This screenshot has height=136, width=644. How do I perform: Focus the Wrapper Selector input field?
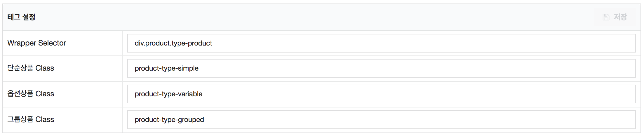pos(381,43)
